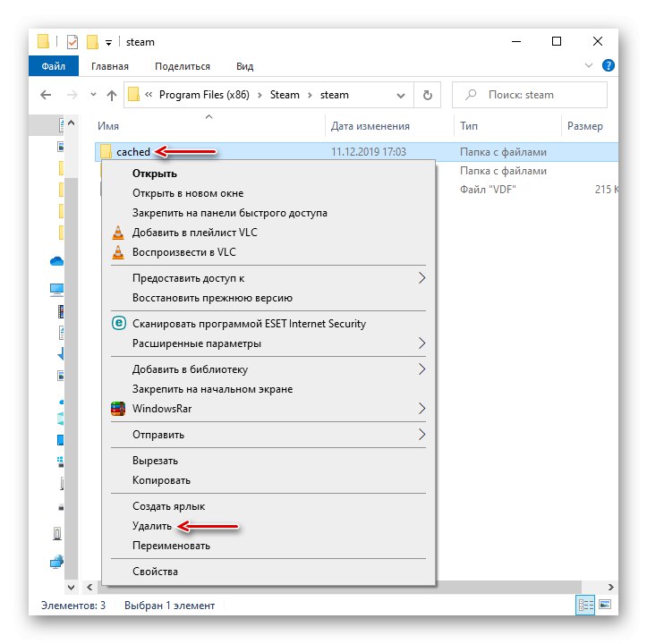The width and height of the screenshot is (647, 644).
Task: Click the Файл "VDF" type cell
Action: pyautogui.click(x=488, y=190)
